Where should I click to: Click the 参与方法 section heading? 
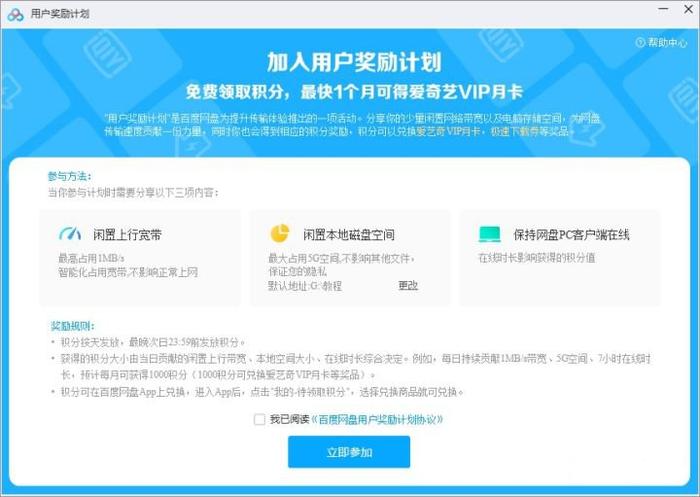click(x=69, y=176)
